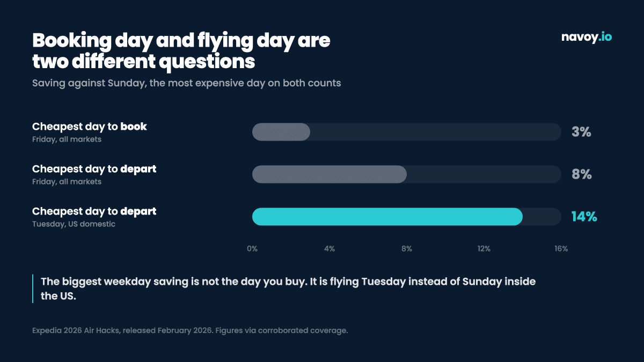Click the subtitle about Sunday savings
This screenshot has width=644, height=362.
[x=186, y=83]
